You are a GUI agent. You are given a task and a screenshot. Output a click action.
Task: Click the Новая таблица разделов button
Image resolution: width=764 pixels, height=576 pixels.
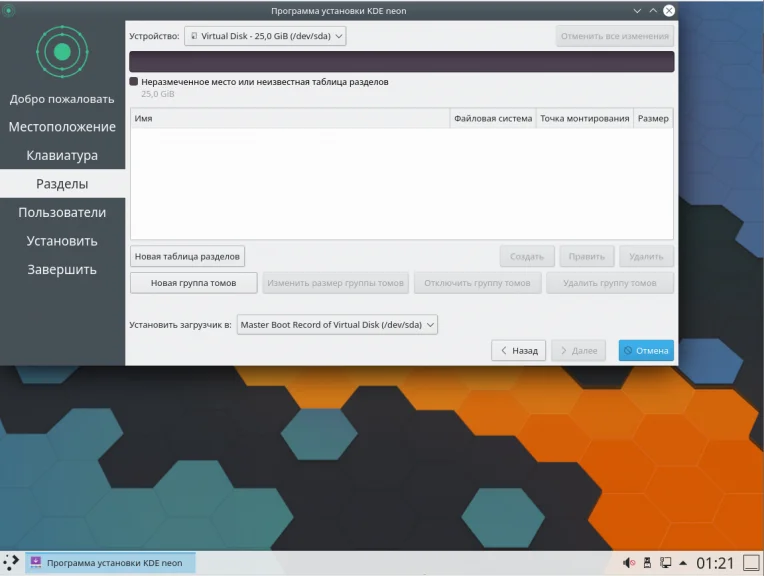[x=187, y=256]
